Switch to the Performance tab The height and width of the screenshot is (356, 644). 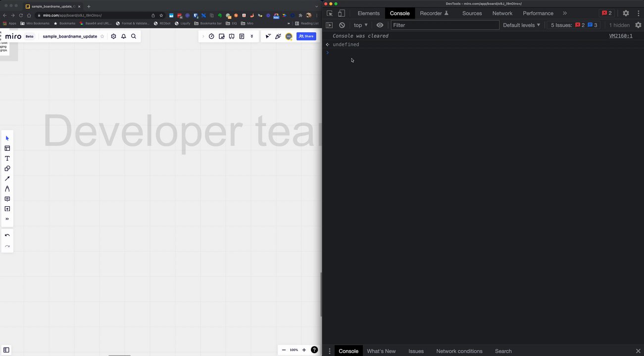(538, 13)
